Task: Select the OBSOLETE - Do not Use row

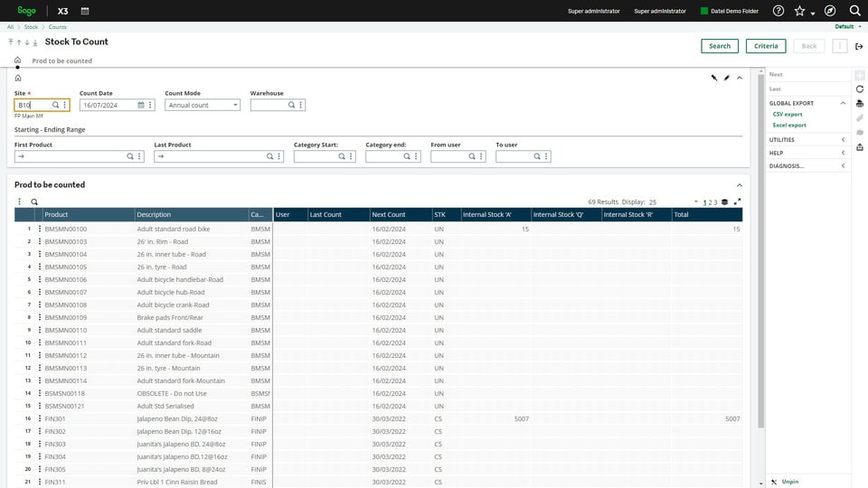Action: click(378, 393)
